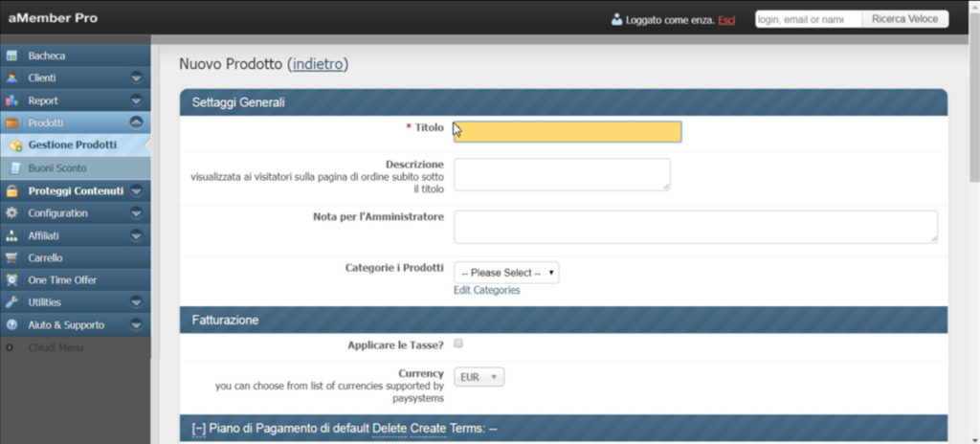Open the Categorie i Prodotti dropdown
980x444 pixels.
[506, 273]
